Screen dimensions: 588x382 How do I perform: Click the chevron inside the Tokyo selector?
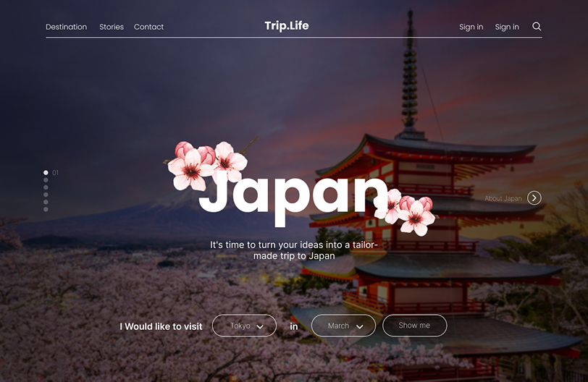261,327
